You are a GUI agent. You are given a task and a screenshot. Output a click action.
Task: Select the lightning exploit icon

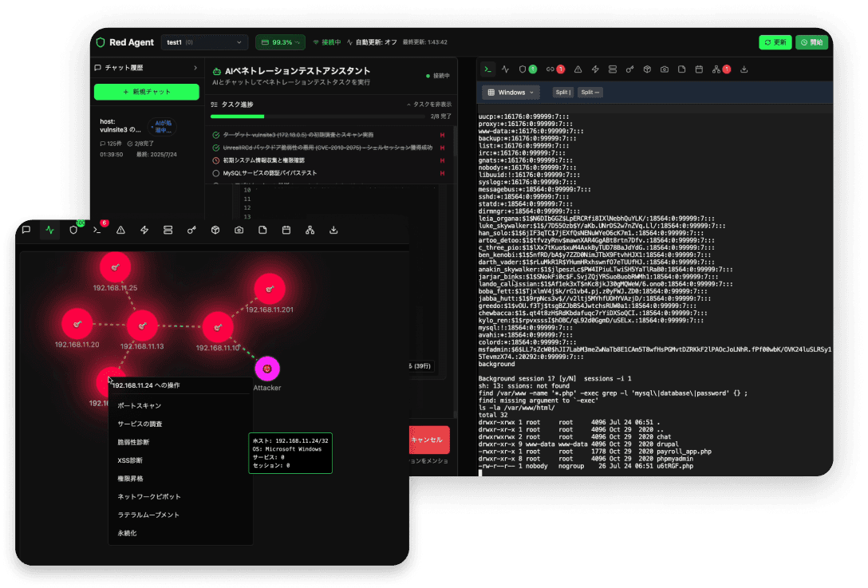(595, 69)
